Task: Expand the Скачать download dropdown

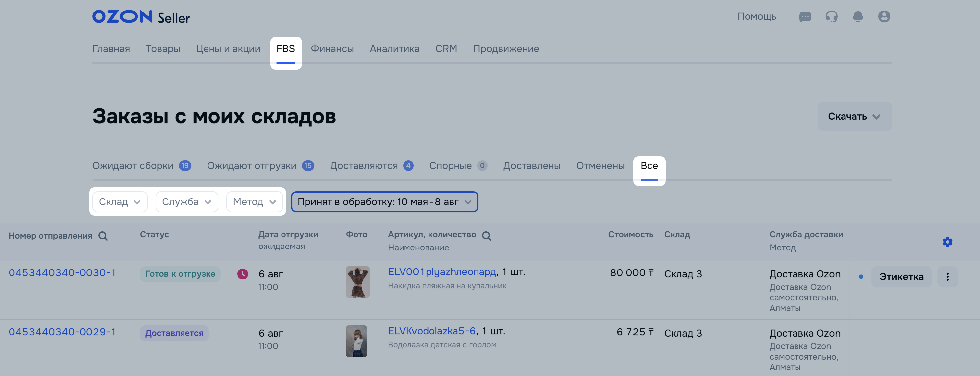Action: [x=854, y=116]
